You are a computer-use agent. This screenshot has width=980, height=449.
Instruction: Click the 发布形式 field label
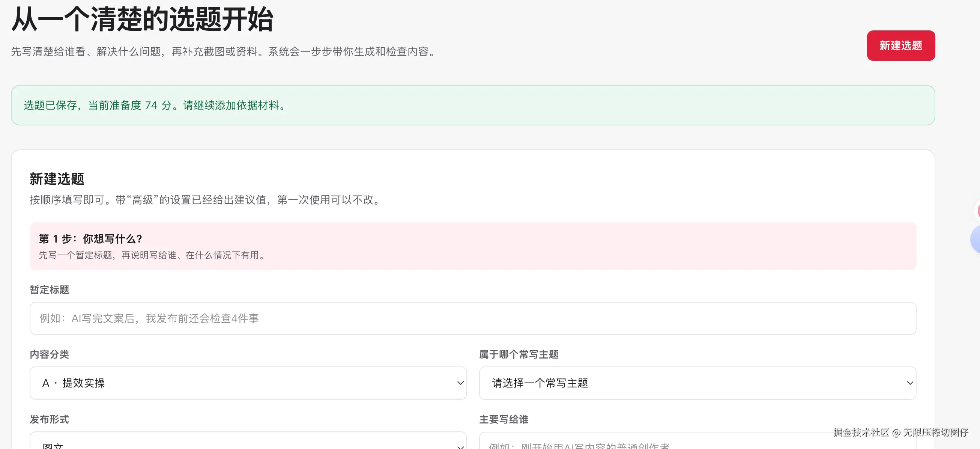point(50,419)
